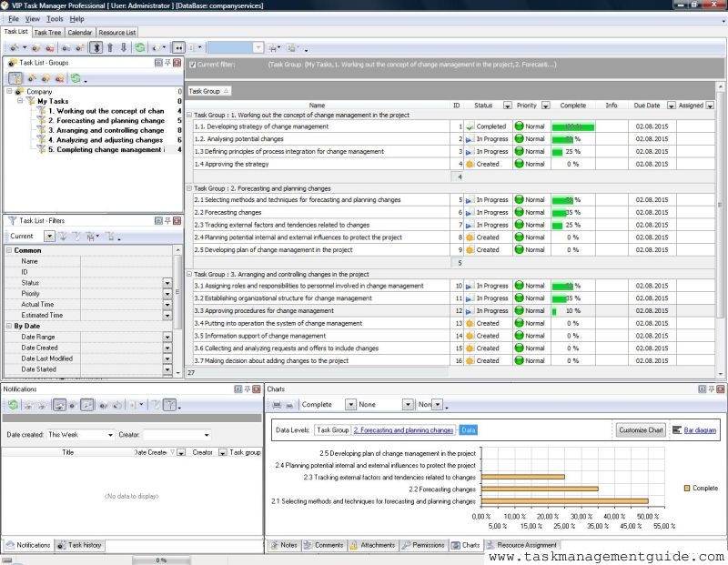Toggle the expand-collapse button in main toolbar
Screen dimensions: 728x565
[x=96, y=47]
